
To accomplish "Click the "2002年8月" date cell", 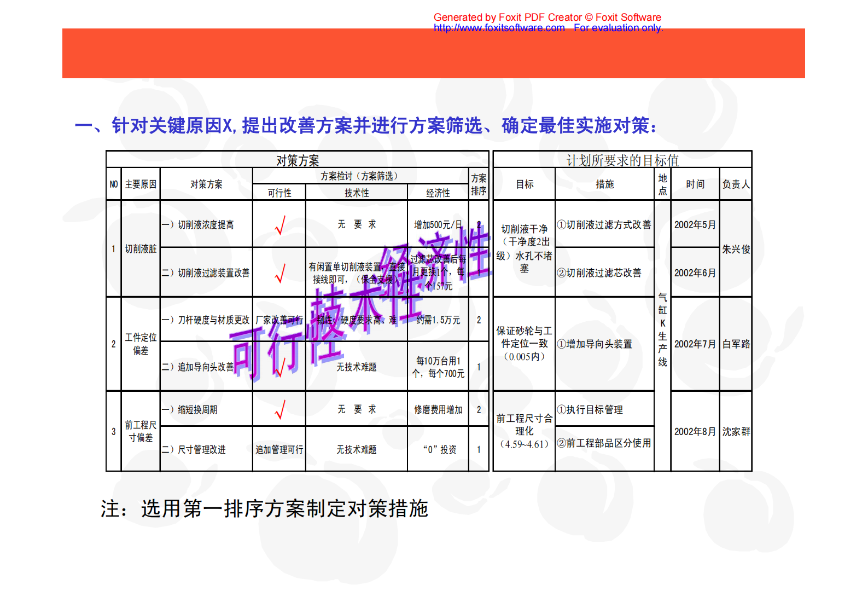I will point(695,432).
